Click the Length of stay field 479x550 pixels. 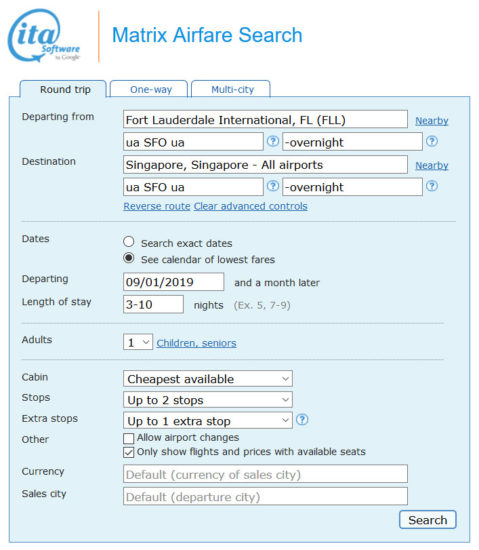point(153,304)
